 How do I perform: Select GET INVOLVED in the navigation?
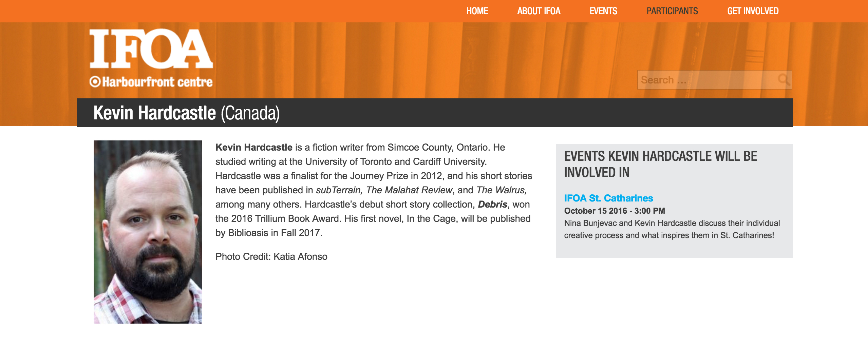(x=753, y=11)
